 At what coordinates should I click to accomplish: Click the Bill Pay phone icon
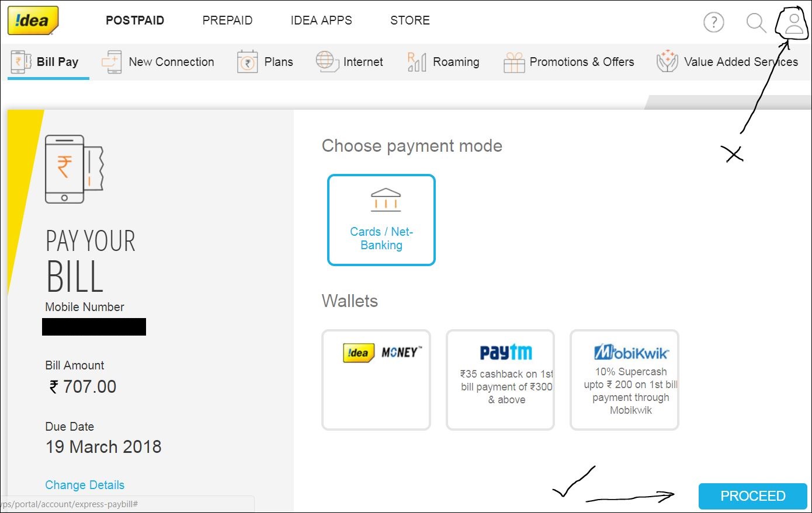(21, 62)
